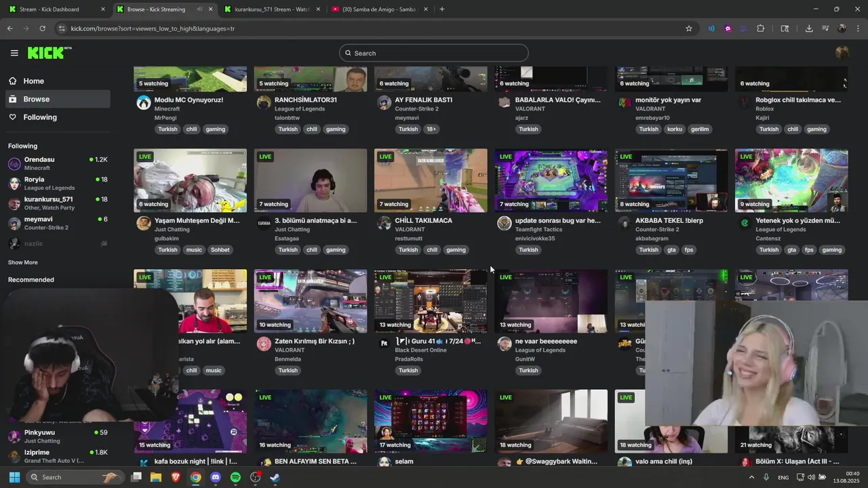Open user profile avatar menu
868x488 pixels.
[x=842, y=53]
